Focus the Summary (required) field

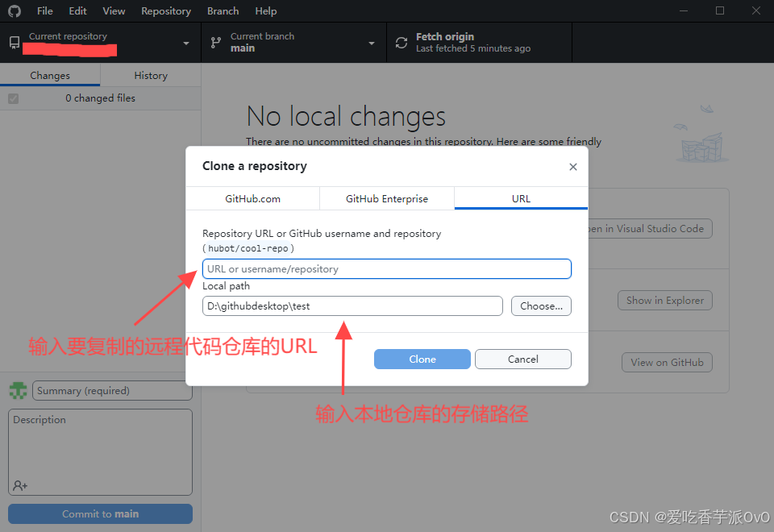click(x=112, y=390)
